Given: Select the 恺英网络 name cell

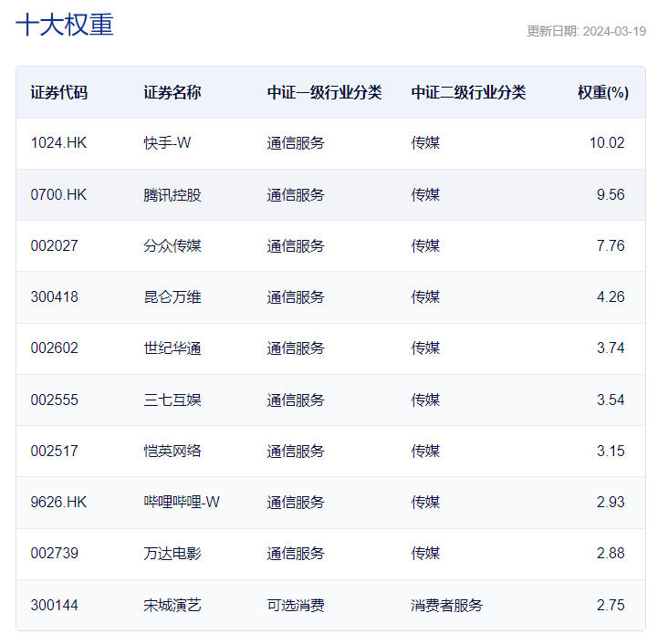Looking at the screenshot, I should [172, 451].
